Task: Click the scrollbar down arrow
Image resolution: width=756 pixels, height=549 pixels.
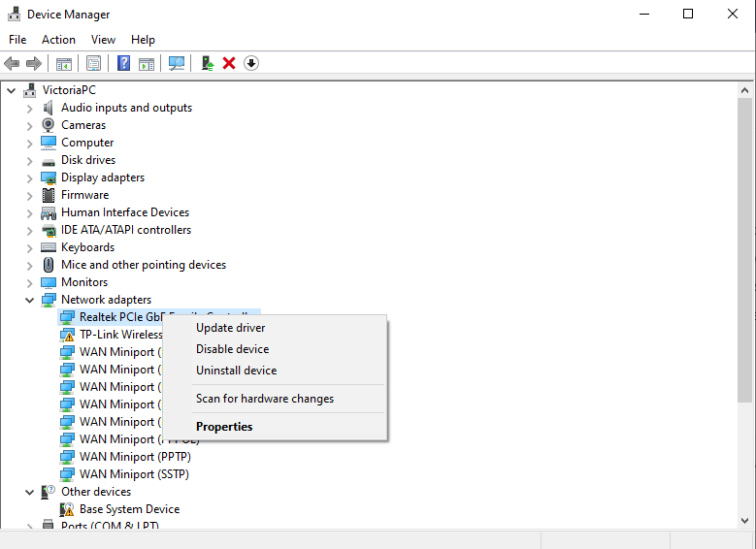Action: coord(744,521)
